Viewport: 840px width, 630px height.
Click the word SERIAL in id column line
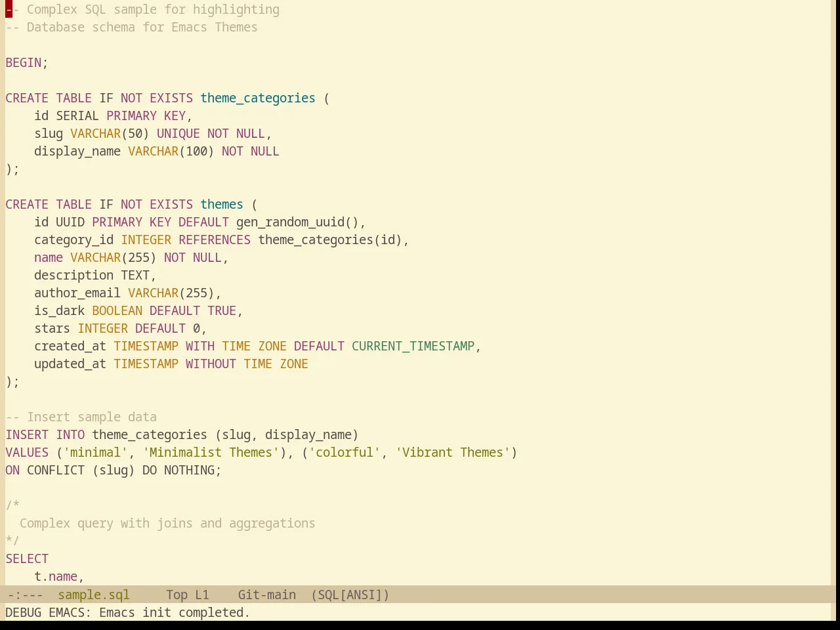(77, 115)
